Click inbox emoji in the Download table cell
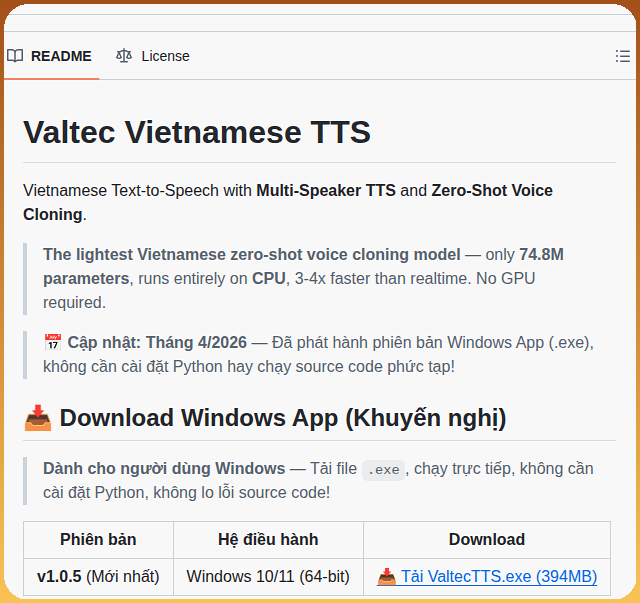 click(387, 576)
